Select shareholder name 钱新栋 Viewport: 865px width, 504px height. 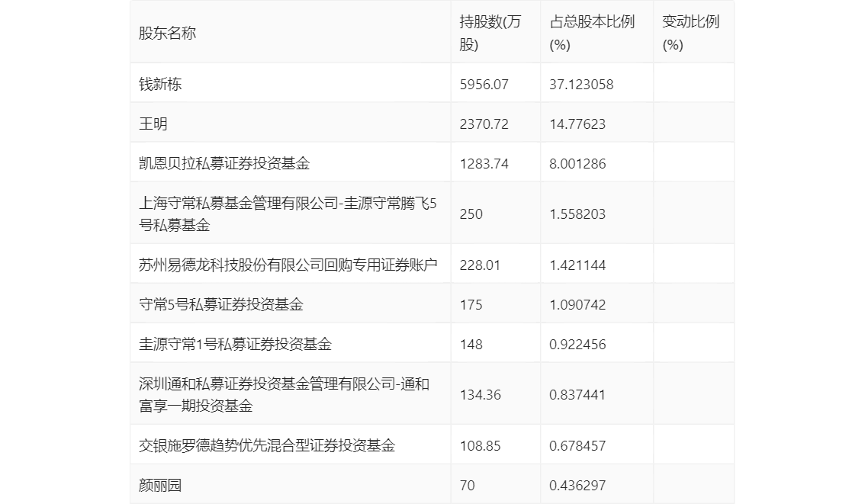click(160, 84)
